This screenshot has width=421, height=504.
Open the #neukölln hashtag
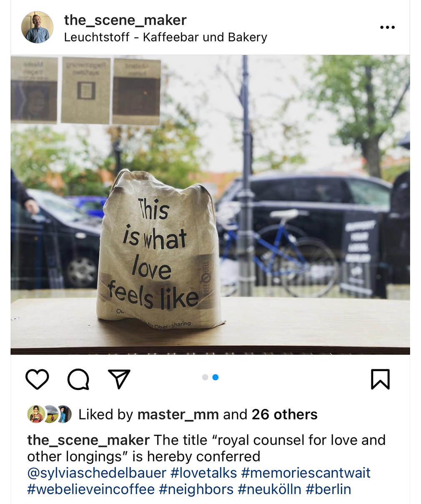(269, 489)
